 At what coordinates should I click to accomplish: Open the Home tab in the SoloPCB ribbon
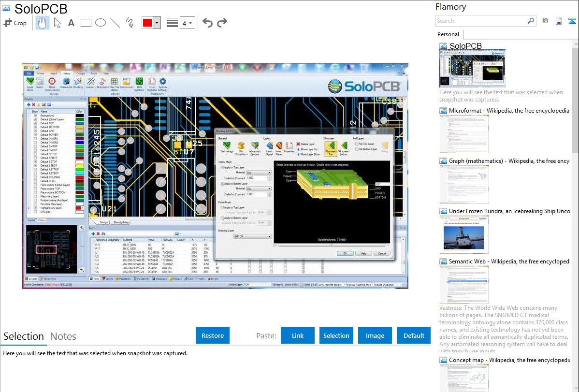(41, 73)
